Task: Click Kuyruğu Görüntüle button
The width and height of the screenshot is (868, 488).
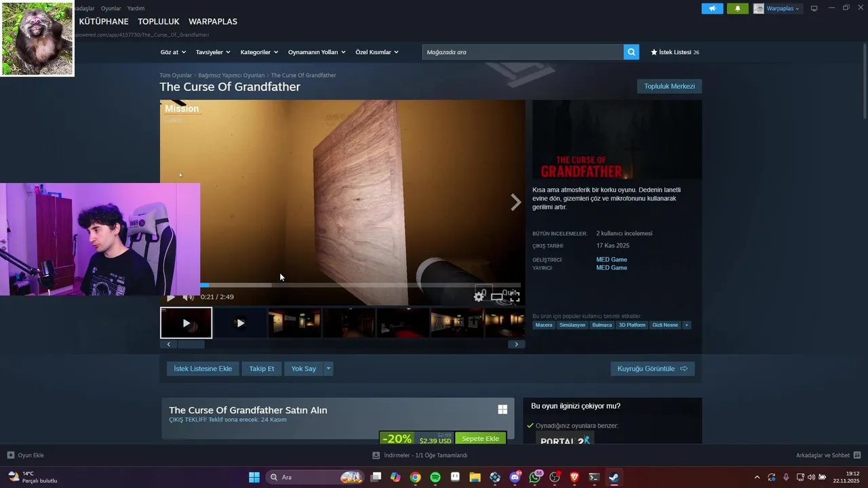Action: point(652,369)
